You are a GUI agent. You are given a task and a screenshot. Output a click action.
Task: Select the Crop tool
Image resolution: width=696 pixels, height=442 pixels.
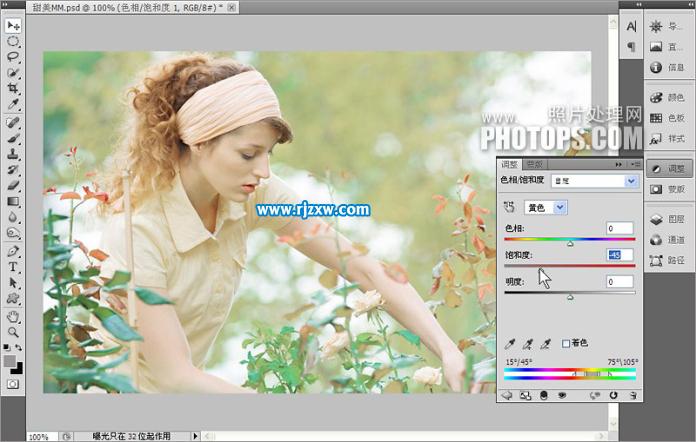click(14, 89)
